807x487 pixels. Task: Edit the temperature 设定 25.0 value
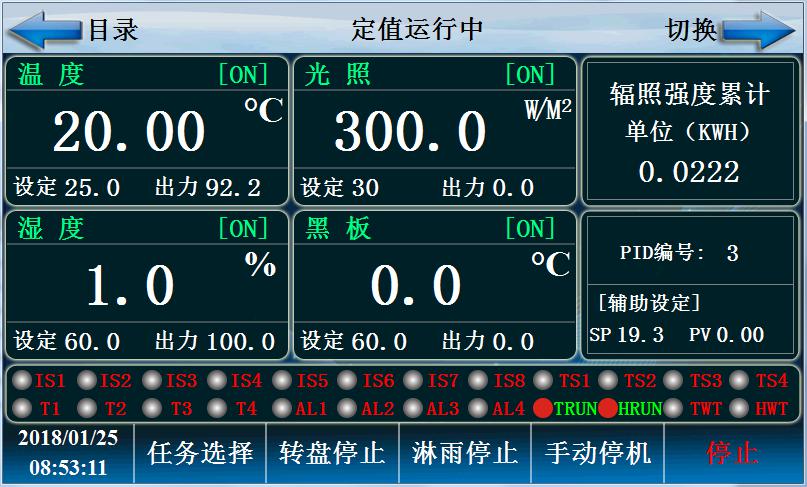pyautogui.click(x=92, y=187)
